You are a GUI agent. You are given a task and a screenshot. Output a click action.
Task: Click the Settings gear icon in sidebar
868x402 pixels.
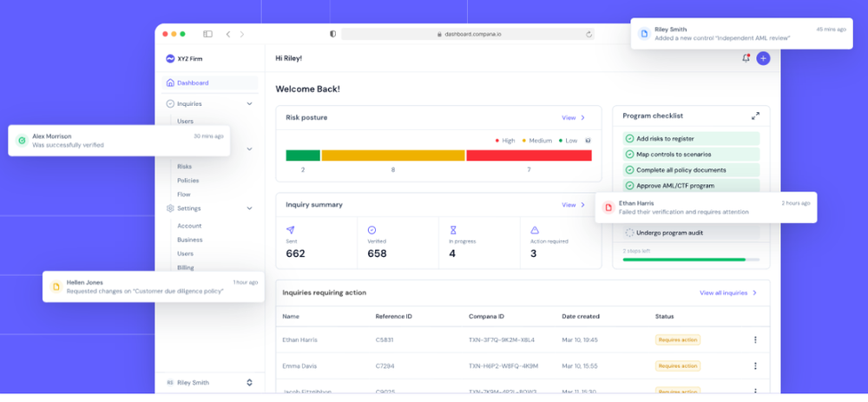170,208
